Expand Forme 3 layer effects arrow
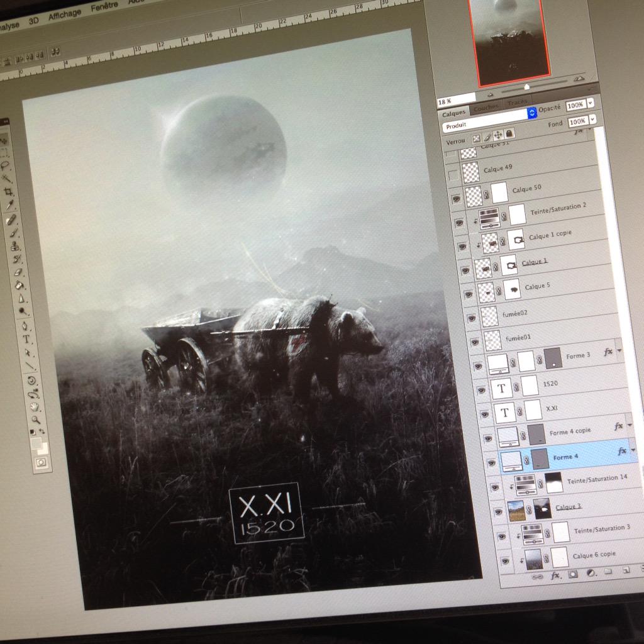Screen dimensions: 644x644 coord(619,351)
